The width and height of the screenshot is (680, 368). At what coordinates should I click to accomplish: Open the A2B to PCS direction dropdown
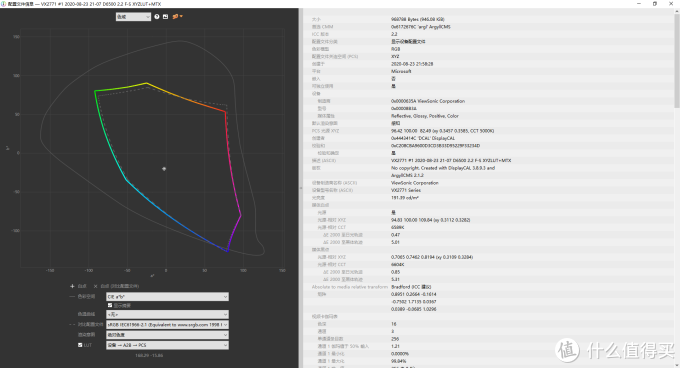(x=167, y=345)
